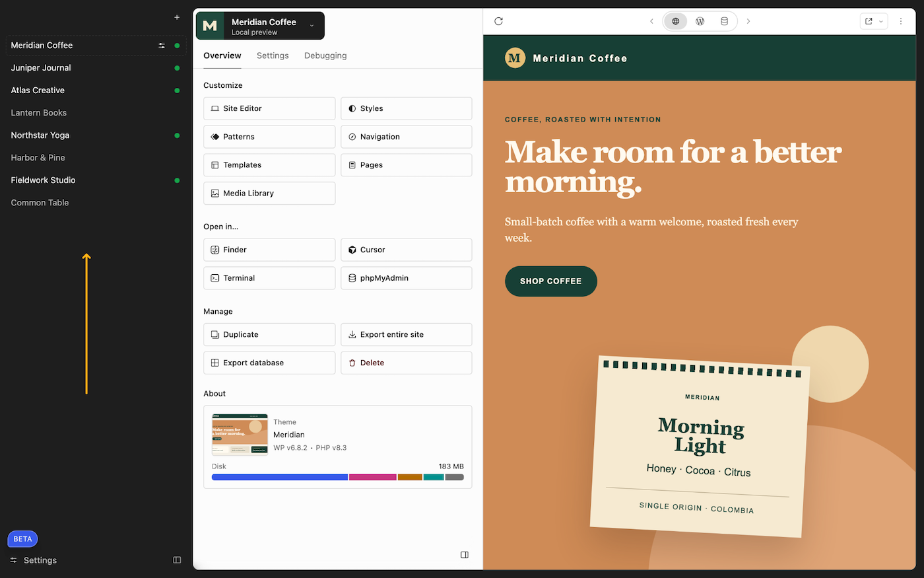This screenshot has width=924, height=578.
Task: Switch to database view icon
Action: (724, 21)
